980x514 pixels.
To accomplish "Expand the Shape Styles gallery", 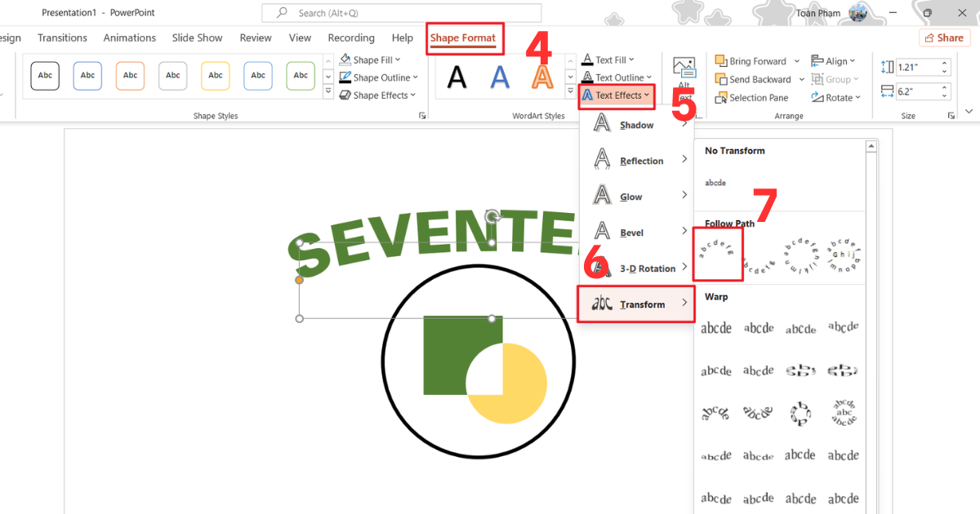I will (328, 93).
